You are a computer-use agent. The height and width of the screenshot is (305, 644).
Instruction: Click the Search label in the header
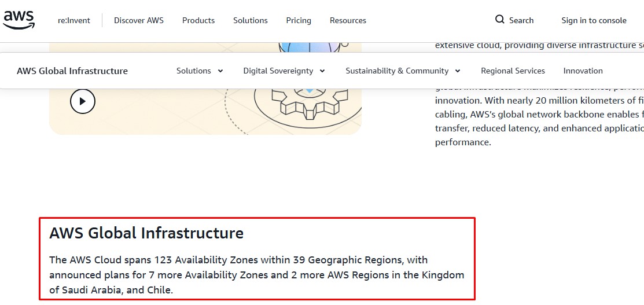tap(521, 21)
